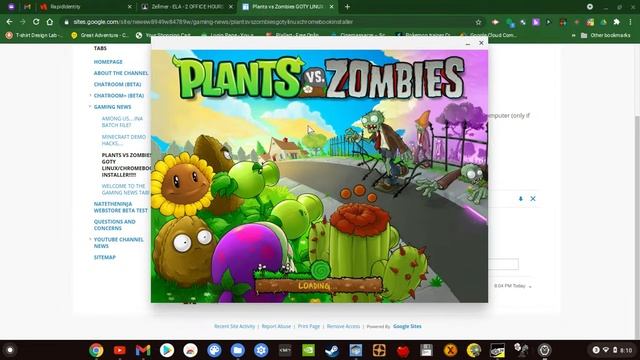The image size is (640, 360).
Task: Open the paint palette app in shelf
Action: click(214, 350)
